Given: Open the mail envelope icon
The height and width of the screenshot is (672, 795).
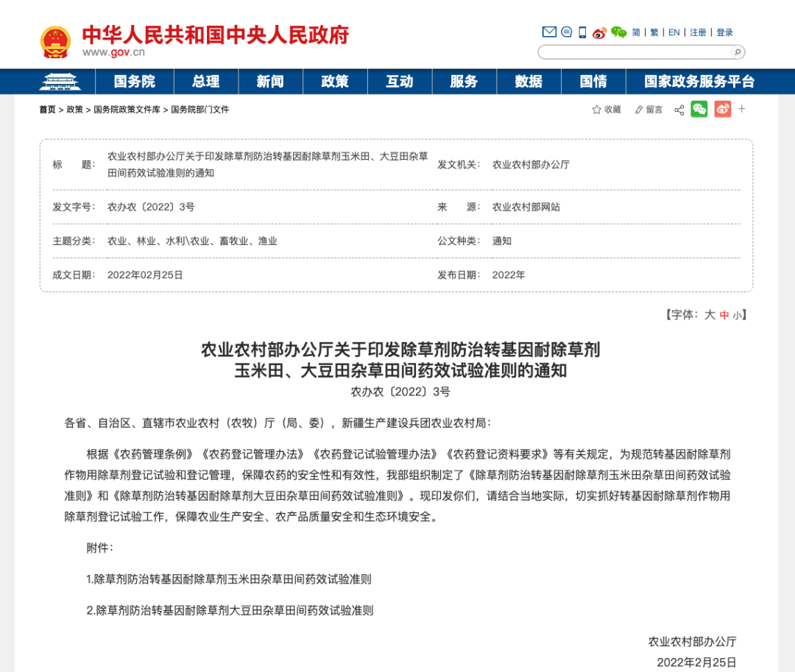Looking at the screenshot, I should [x=549, y=32].
